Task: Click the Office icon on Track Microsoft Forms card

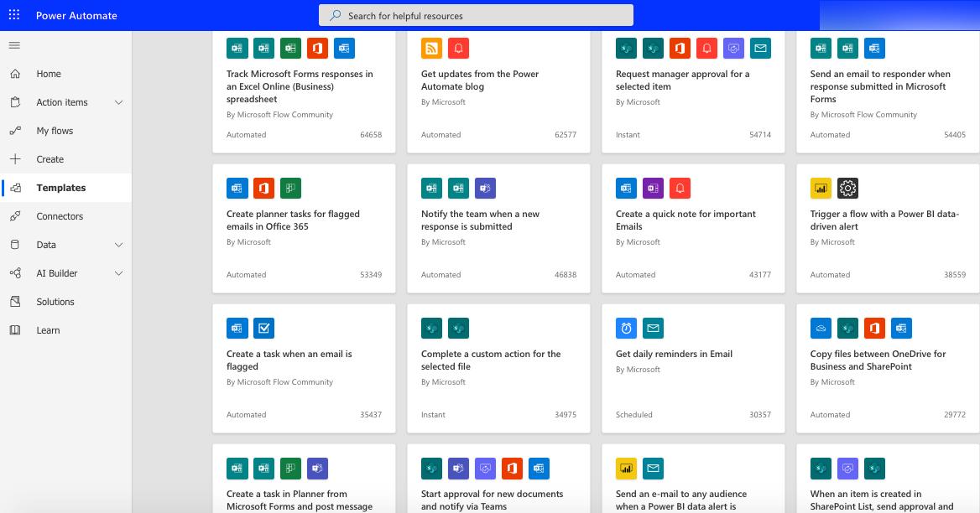Action: point(317,48)
